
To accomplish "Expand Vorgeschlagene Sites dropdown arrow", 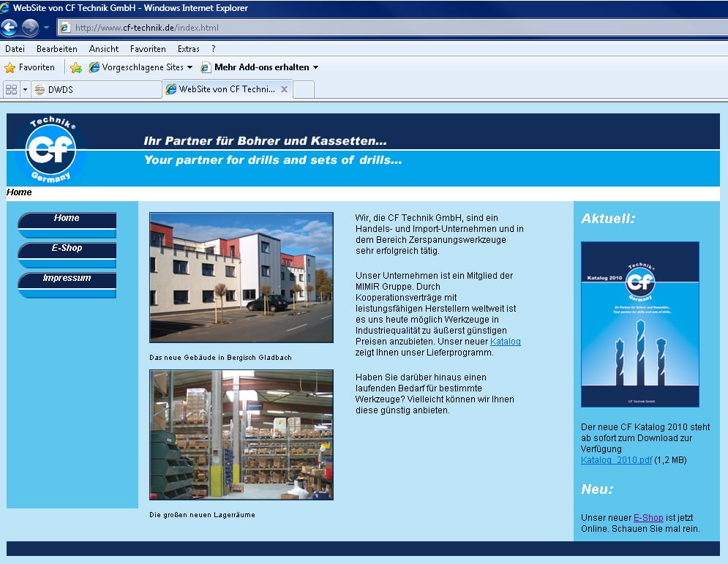I will [x=190, y=67].
